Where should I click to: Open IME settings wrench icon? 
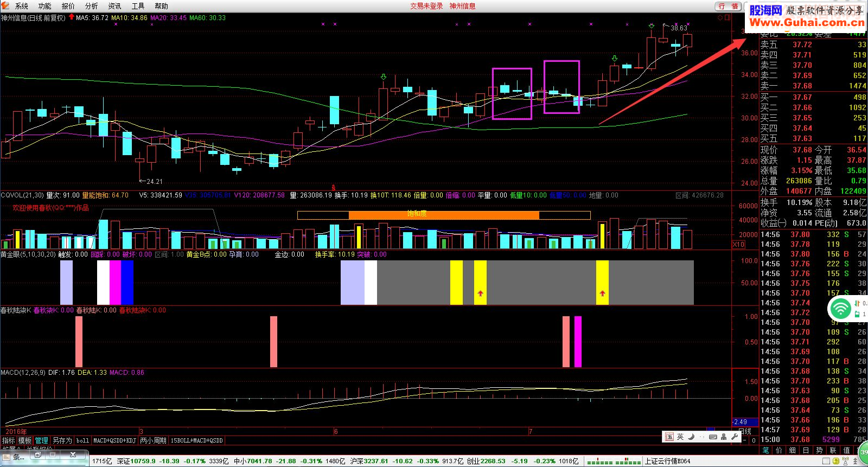(735, 437)
